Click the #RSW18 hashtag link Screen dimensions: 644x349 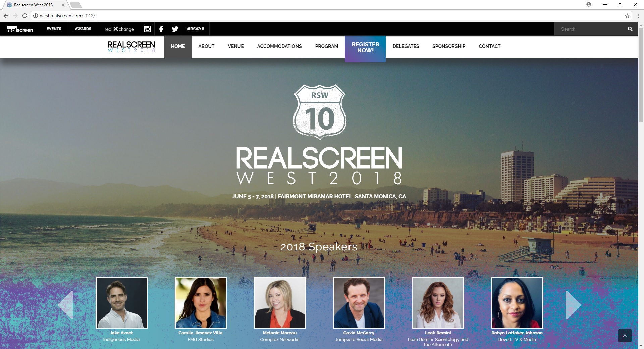(x=196, y=29)
